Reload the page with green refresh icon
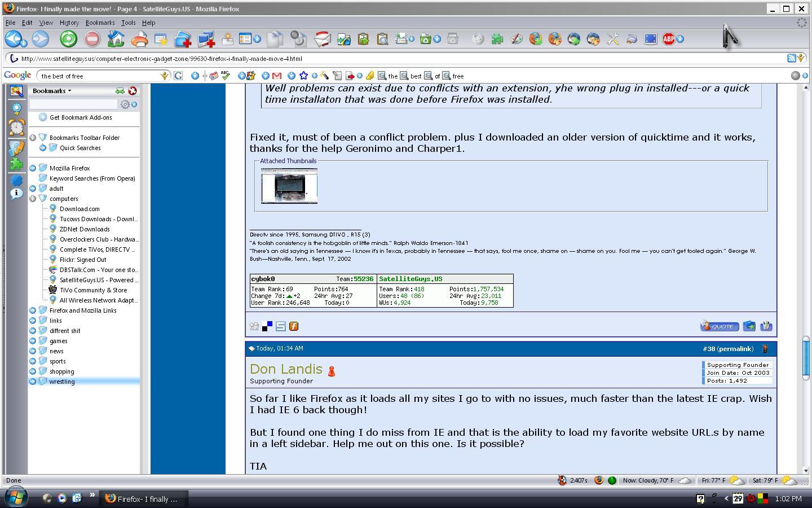812x508 pixels. click(68, 39)
